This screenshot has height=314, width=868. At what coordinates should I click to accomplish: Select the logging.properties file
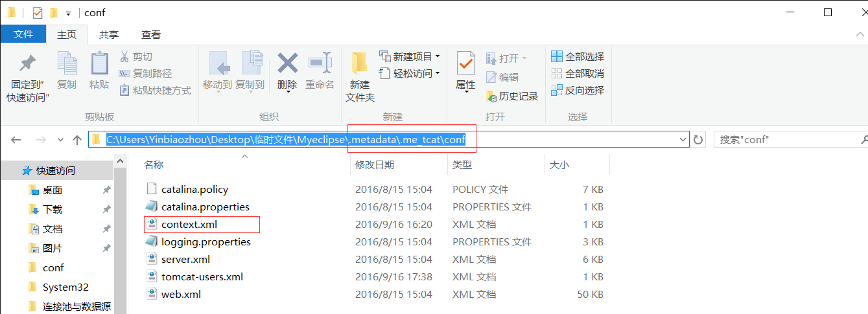[x=206, y=241]
